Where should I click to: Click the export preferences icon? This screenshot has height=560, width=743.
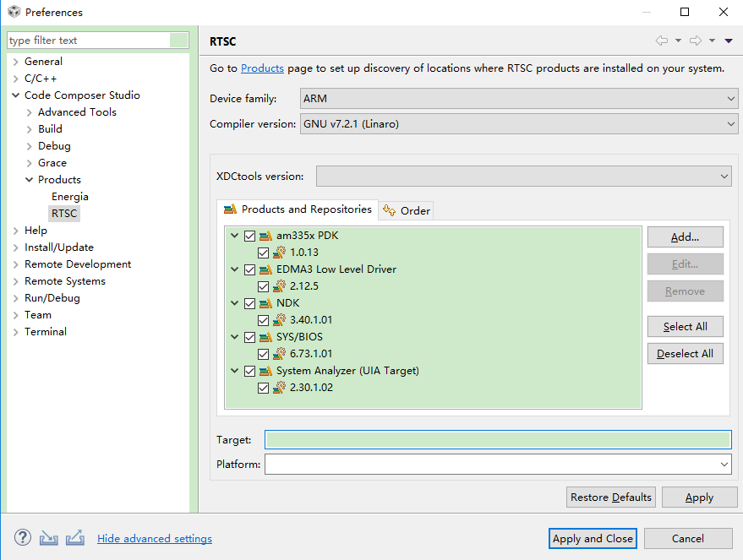pyautogui.click(x=75, y=538)
